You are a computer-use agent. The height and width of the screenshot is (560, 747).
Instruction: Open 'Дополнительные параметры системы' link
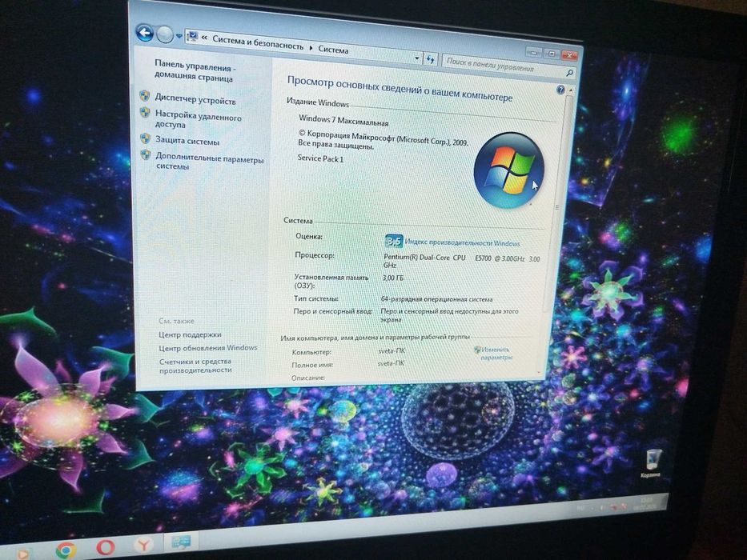[x=209, y=162]
